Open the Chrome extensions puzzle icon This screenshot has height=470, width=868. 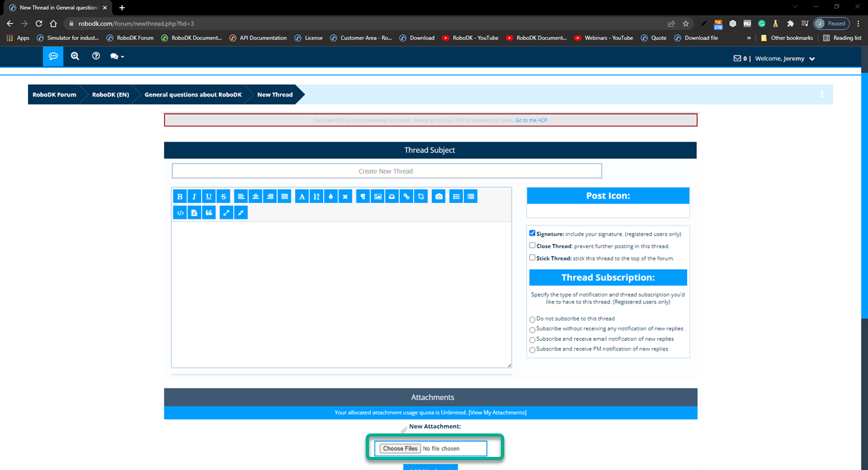coord(790,23)
